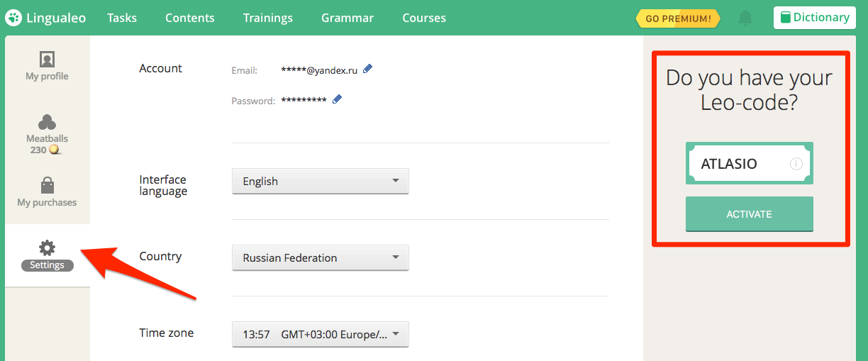Open the Grammar section

pyautogui.click(x=347, y=18)
